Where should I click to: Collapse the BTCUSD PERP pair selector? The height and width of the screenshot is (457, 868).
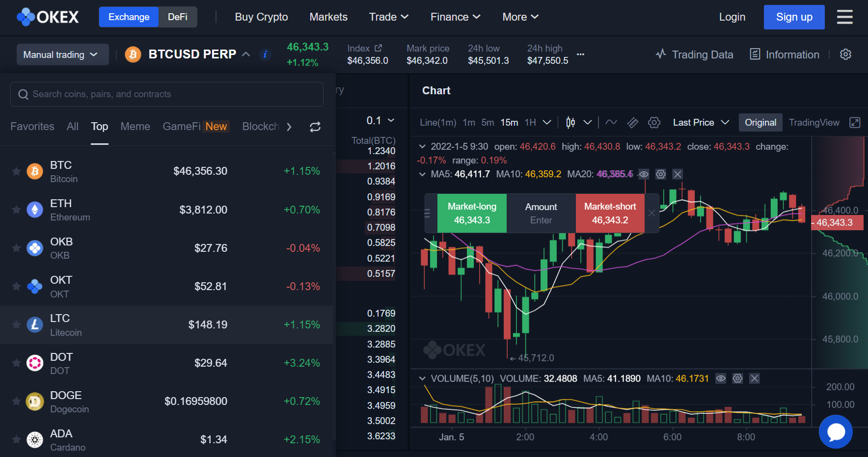(246, 54)
